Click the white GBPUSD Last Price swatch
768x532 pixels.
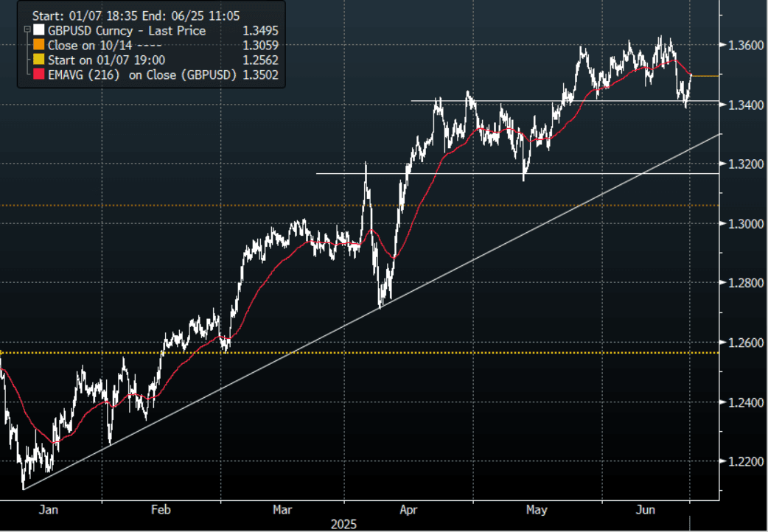click(x=38, y=31)
